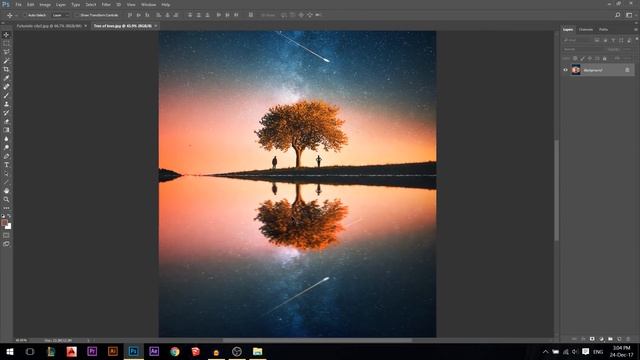Click the new layer icon in Layers panel
Viewport: 640px width, 360px height.
click(619, 339)
